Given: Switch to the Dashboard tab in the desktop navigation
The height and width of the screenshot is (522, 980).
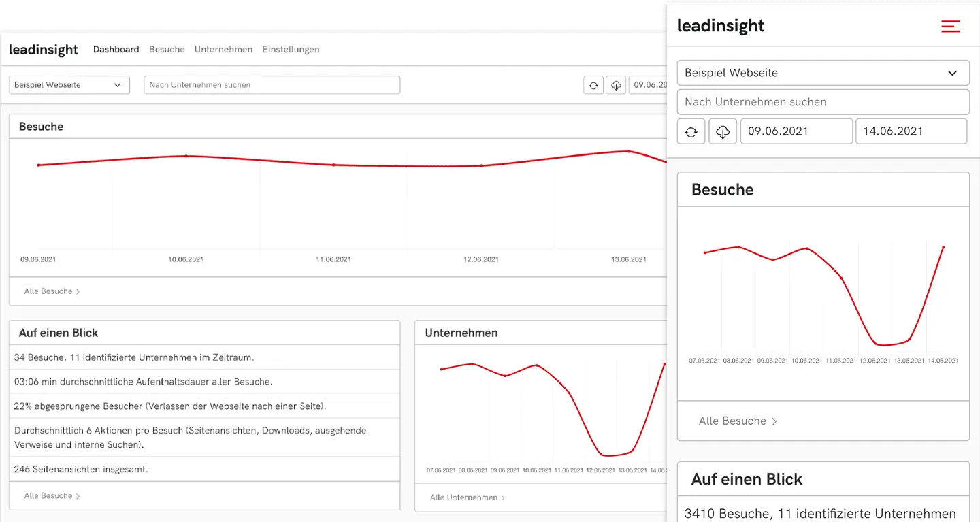Looking at the screenshot, I should click(116, 50).
